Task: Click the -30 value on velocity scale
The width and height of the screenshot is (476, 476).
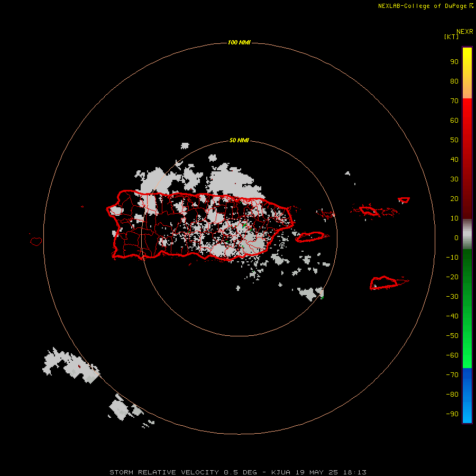Action: (x=452, y=297)
